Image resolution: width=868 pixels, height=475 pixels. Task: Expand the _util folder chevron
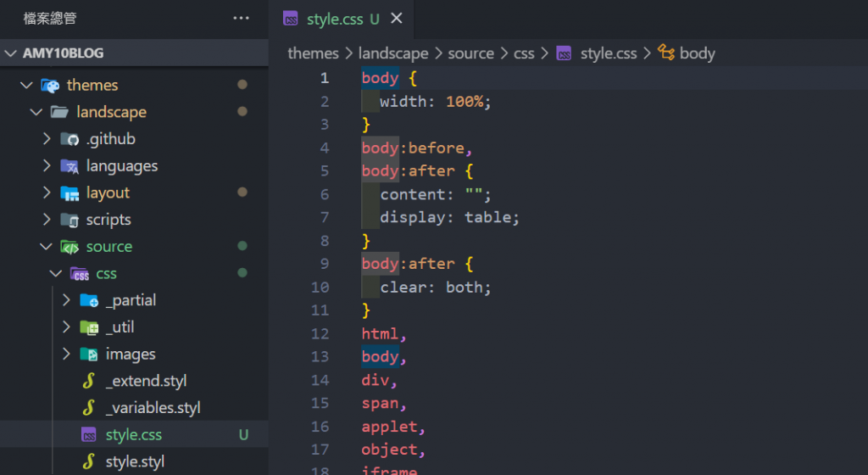pos(66,327)
